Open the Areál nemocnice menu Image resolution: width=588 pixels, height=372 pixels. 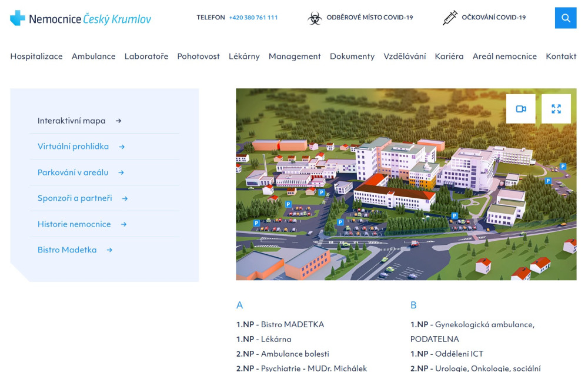point(505,57)
